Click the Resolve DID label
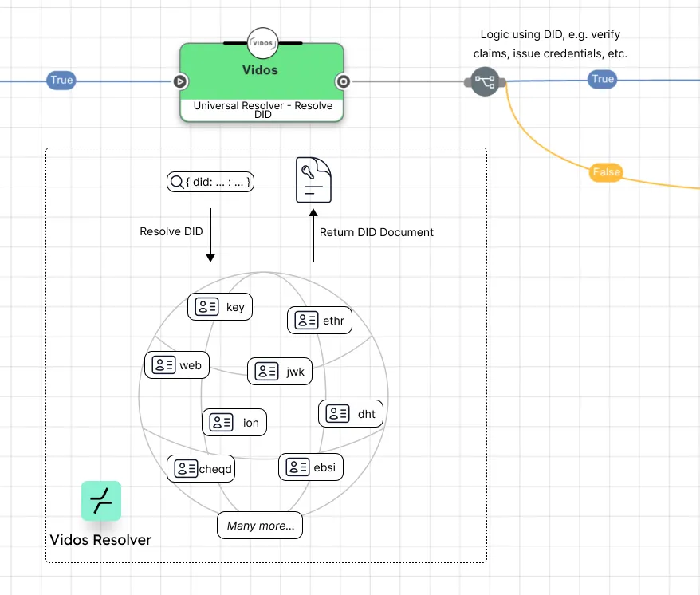Viewport: 700px width, 595px height. click(x=171, y=231)
